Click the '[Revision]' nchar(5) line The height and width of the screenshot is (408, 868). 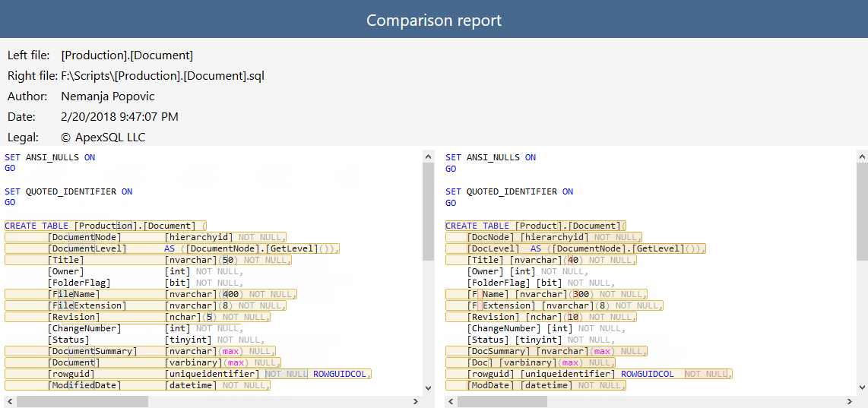point(138,317)
